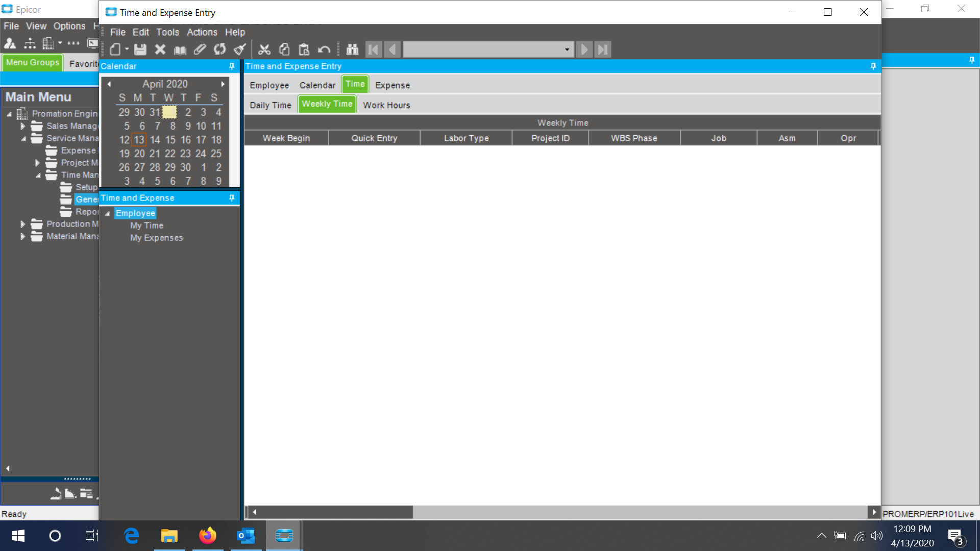Screen dimensions: 980x551
Task: Open the New icon dropdown arrow
Action: (x=127, y=49)
